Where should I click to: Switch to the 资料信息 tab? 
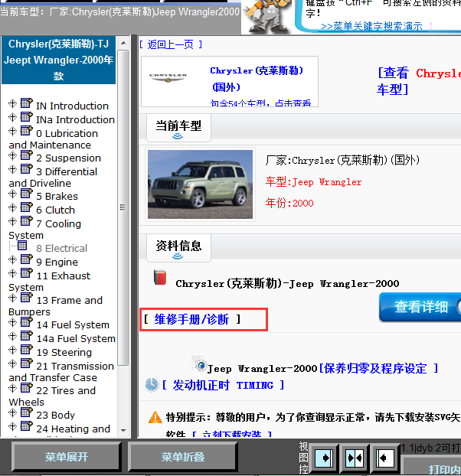pyautogui.click(x=178, y=248)
